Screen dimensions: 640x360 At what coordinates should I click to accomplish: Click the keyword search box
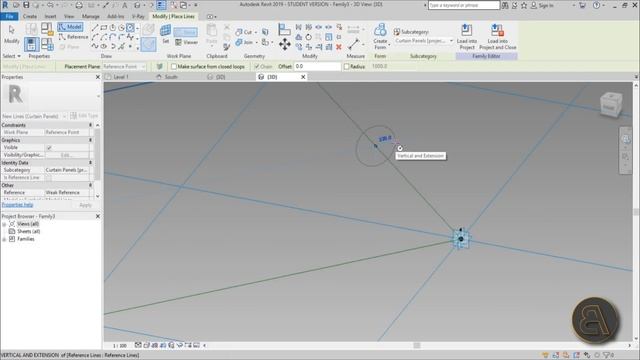point(464,5)
